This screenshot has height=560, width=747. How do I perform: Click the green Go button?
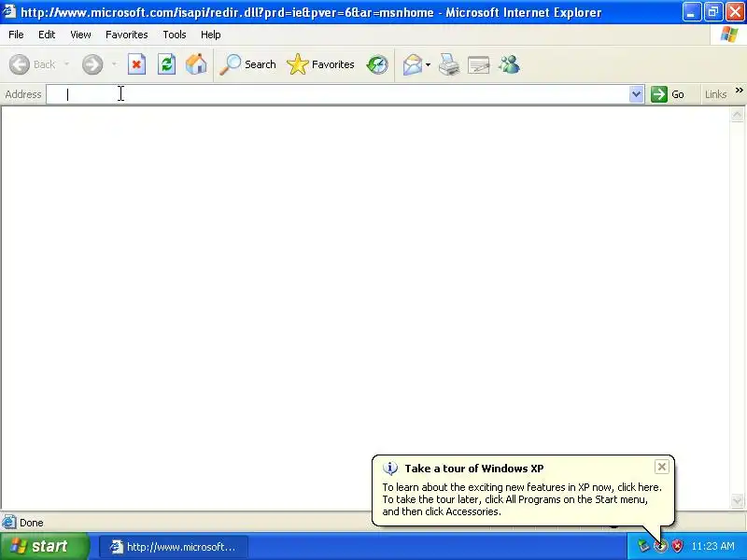[668, 94]
